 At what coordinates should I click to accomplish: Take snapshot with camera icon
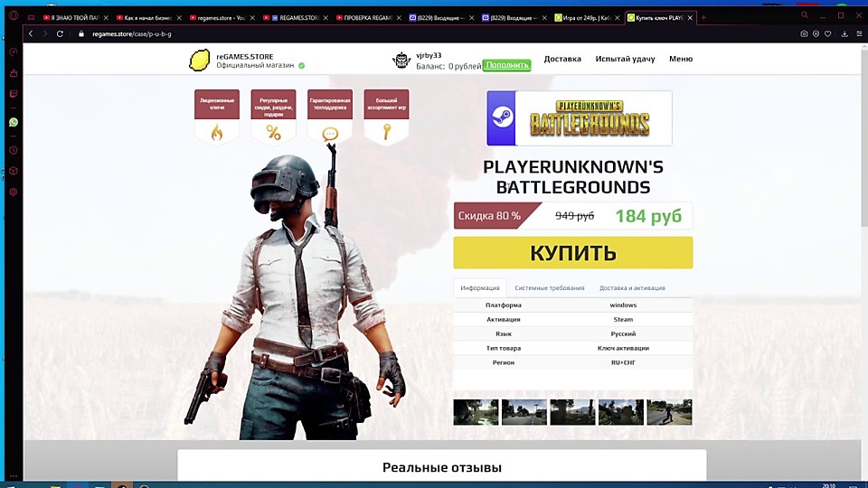[x=804, y=33]
